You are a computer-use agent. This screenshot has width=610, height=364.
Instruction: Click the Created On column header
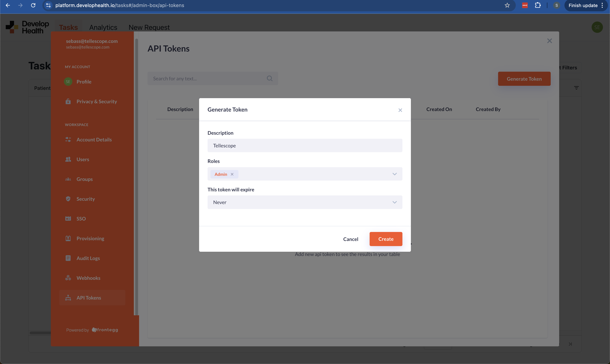click(439, 109)
